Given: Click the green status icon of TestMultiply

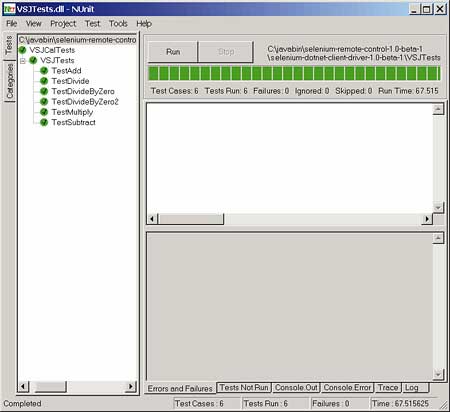Looking at the screenshot, I should pos(44,112).
